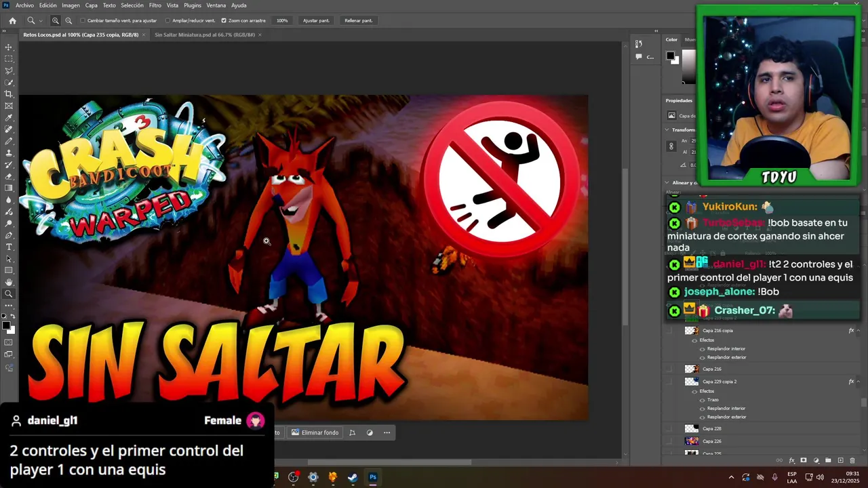The width and height of the screenshot is (868, 488).
Task: Select the Crop tool
Action: coord(9,94)
